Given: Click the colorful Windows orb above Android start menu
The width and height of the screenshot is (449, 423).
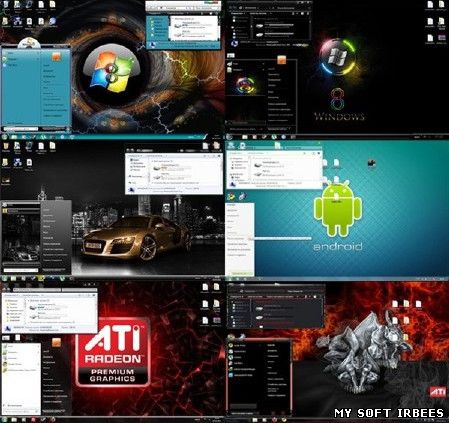Looking at the screenshot, I should click(231, 197).
